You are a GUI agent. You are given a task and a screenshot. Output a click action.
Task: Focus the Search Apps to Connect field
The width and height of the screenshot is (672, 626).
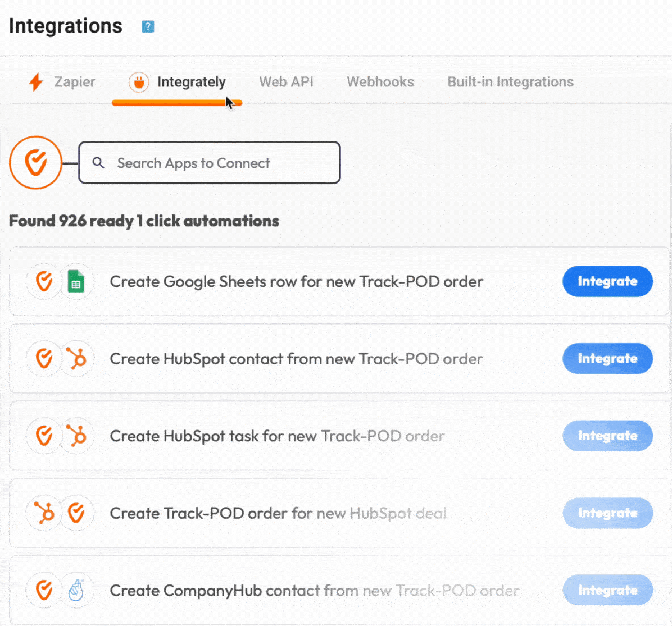point(210,163)
